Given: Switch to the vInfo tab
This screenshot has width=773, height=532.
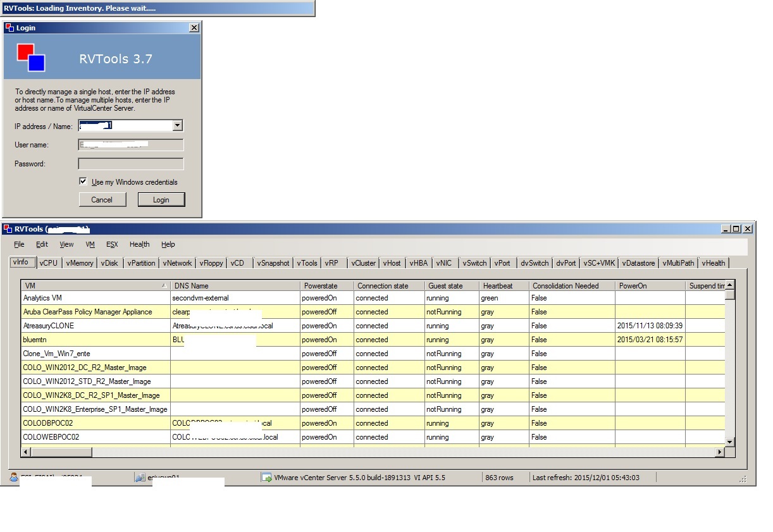Looking at the screenshot, I should tap(22, 262).
